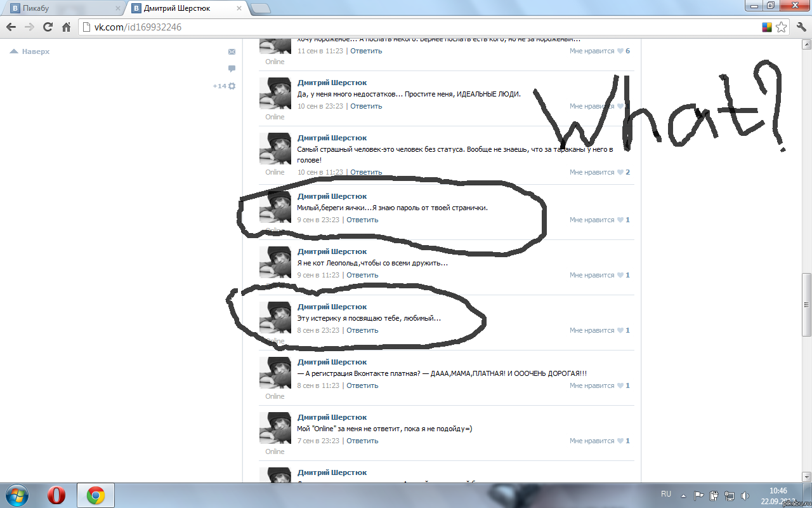The width and height of the screenshot is (812, 508).
Task: Bookmark page with star icon
Action: point(782,27)
